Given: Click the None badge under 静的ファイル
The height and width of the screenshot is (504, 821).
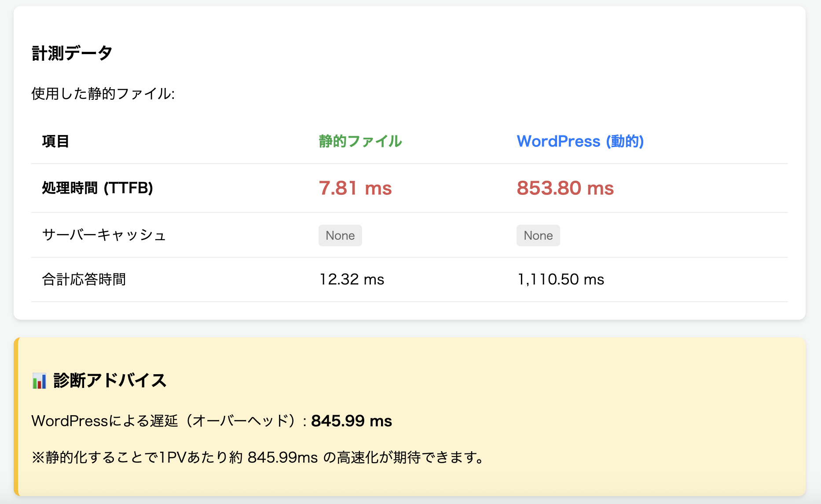Looking at the screenshot, I should (x=340, y=236).
